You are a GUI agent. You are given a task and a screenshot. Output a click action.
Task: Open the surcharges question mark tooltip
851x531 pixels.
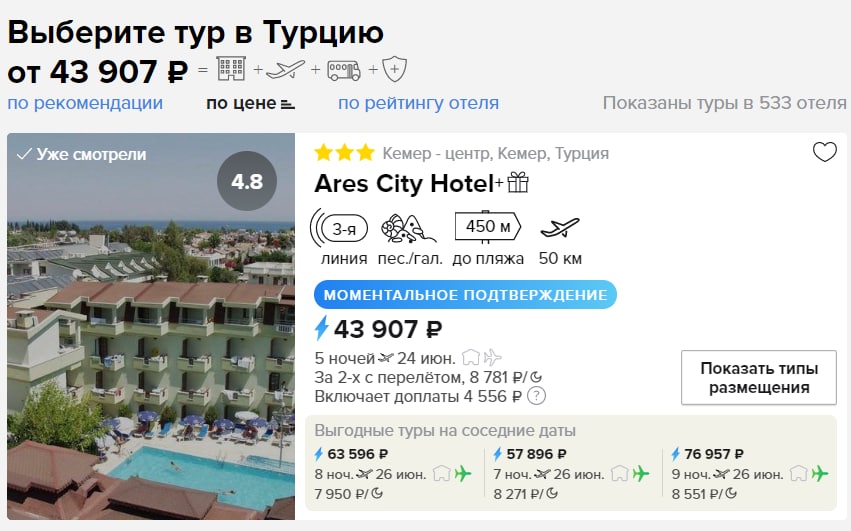(537, 396)
